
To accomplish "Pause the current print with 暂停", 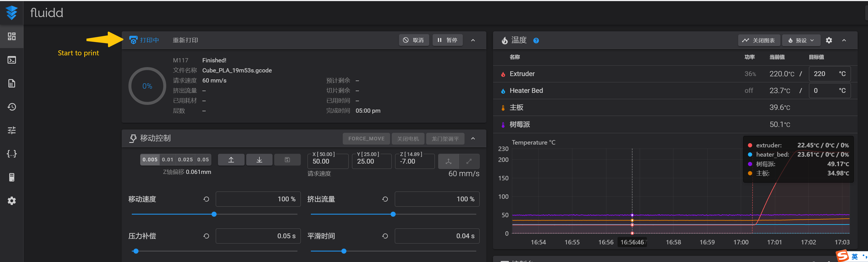I will (447, 40).
